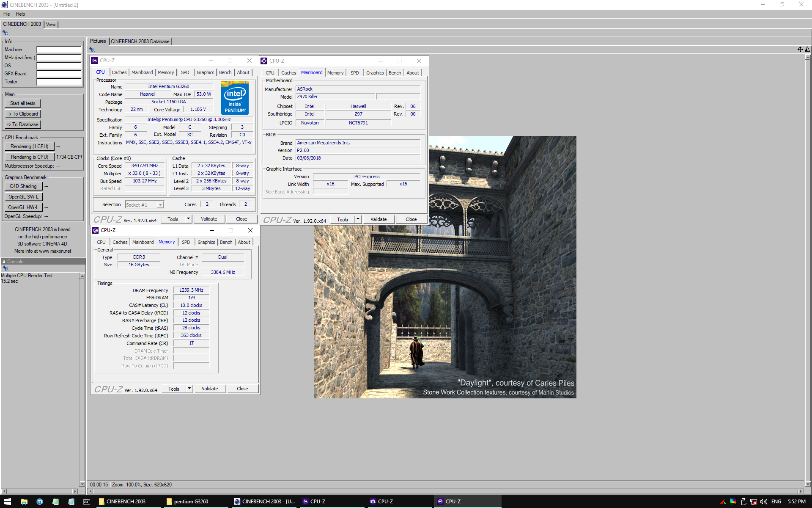Click the CINEBENCH app icon in the title bar
The image size is (812, 508).
coord(4,5)
